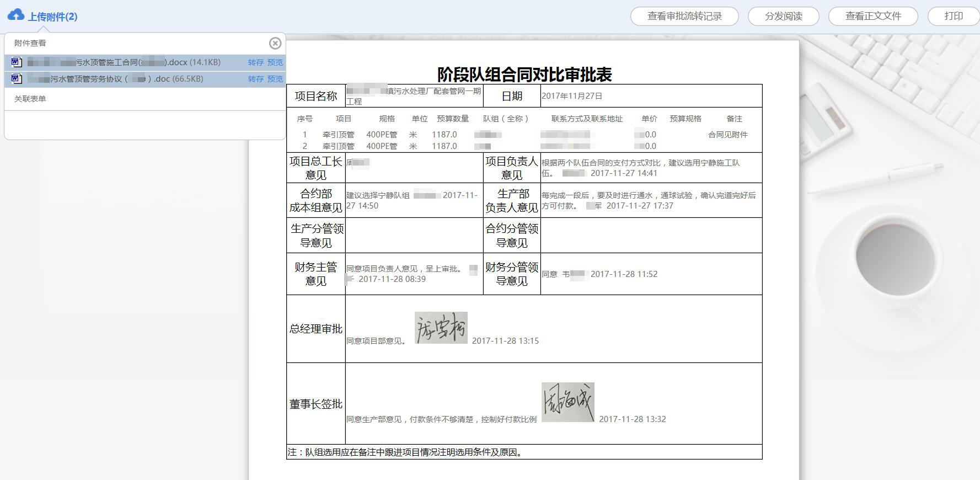This screenshot has height=480, width=980.
Task: Click the cloud upload icon
Action: pos(15,15)
